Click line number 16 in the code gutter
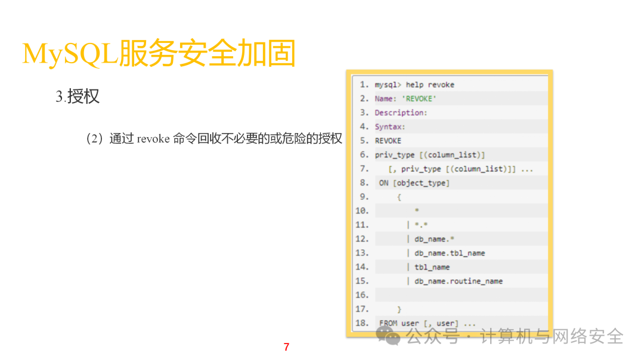 coord(362,295)
